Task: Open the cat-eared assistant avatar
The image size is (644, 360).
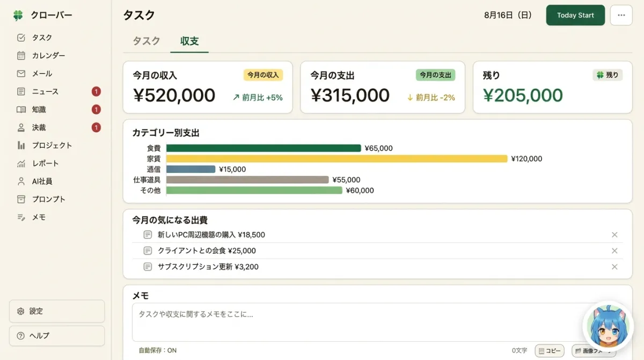Action: click(x=608, y=327)
